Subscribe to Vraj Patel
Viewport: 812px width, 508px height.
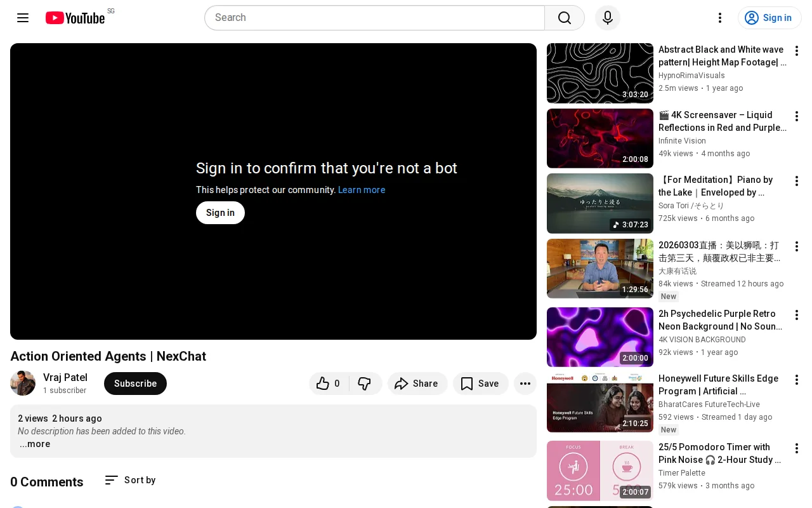pyautogui.click(x=135, y=384)
